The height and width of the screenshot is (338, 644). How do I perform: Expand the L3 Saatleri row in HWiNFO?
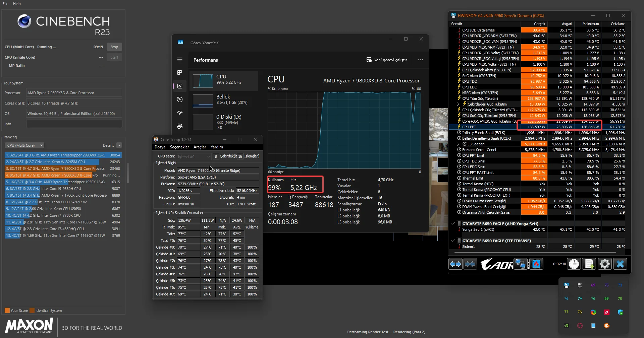point(459,144)
